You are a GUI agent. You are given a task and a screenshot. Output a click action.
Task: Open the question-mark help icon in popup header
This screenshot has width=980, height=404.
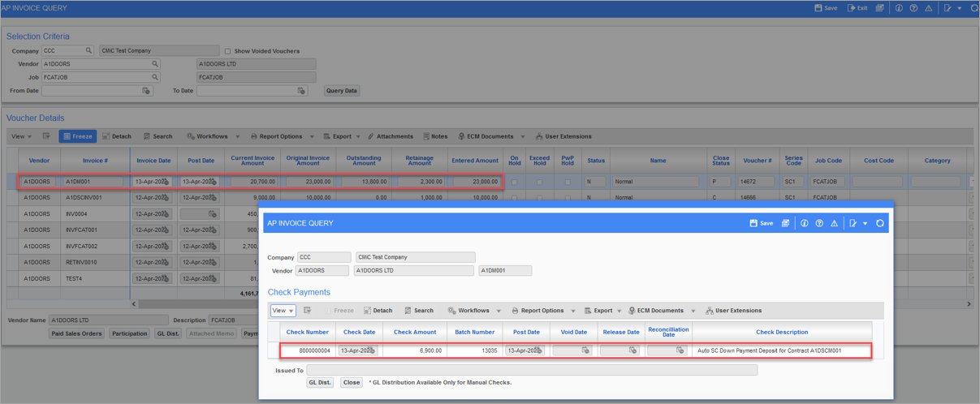click(x=819, y=223)
